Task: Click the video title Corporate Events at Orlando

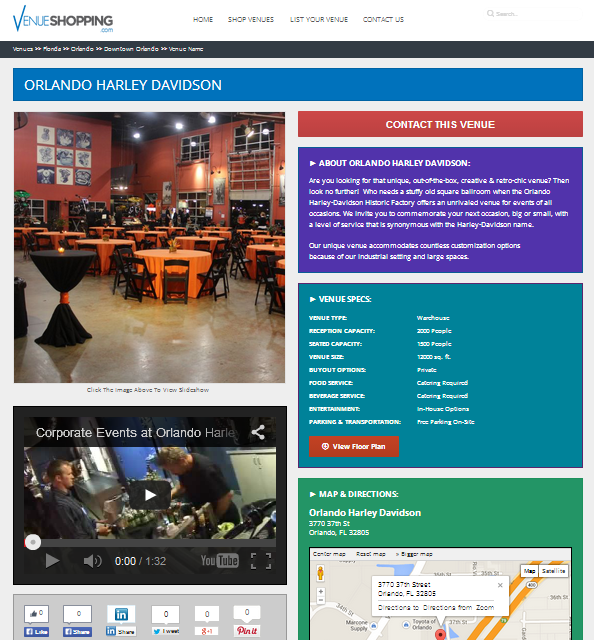Action: pyautogui.click(x=136, y=433)
